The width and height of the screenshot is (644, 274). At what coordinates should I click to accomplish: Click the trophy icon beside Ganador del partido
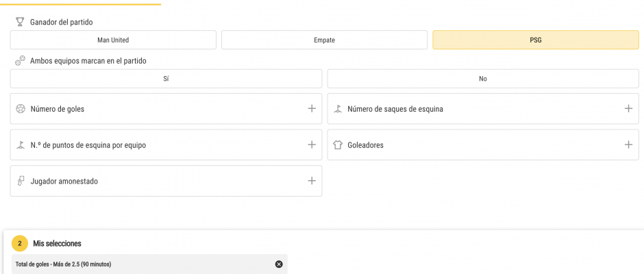pyautogui.click(x=20, y=22)
